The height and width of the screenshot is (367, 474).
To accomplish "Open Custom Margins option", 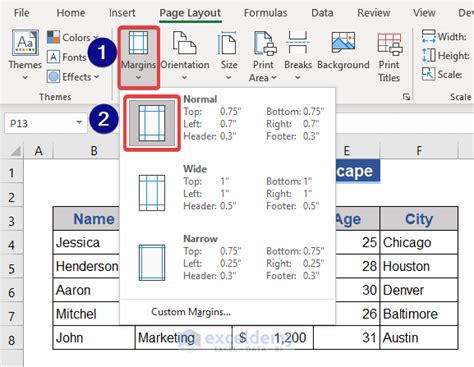I will (x=191, y=312).
